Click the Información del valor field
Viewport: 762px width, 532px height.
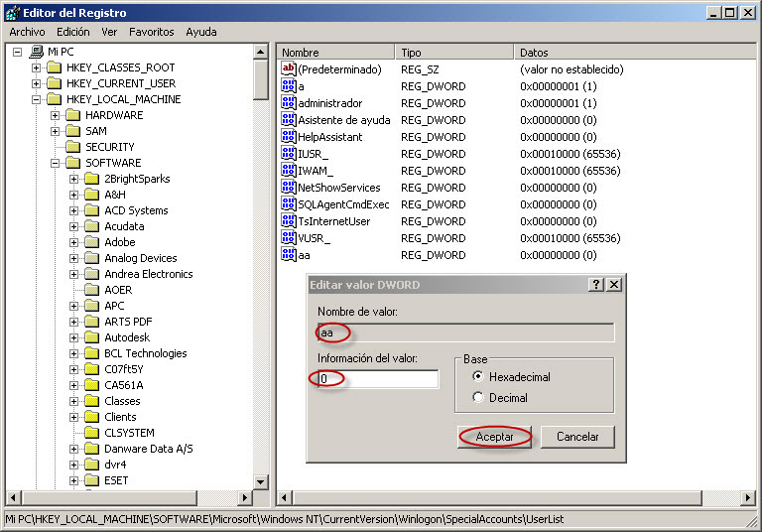[378, 379]
